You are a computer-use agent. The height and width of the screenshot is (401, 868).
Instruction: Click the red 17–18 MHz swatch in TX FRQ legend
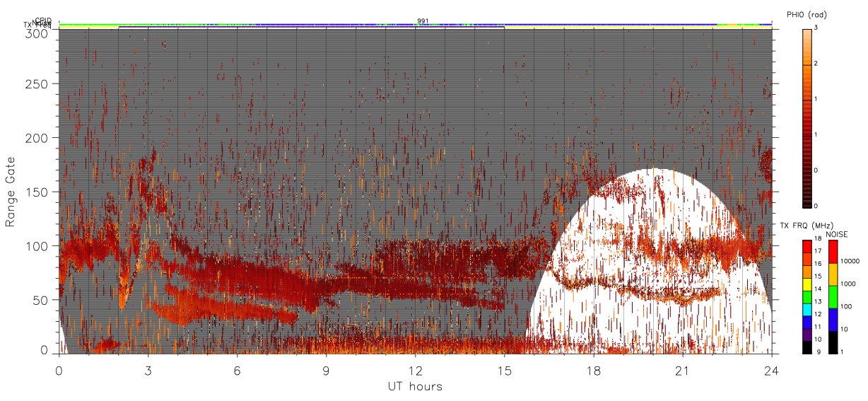coord(807,247)
